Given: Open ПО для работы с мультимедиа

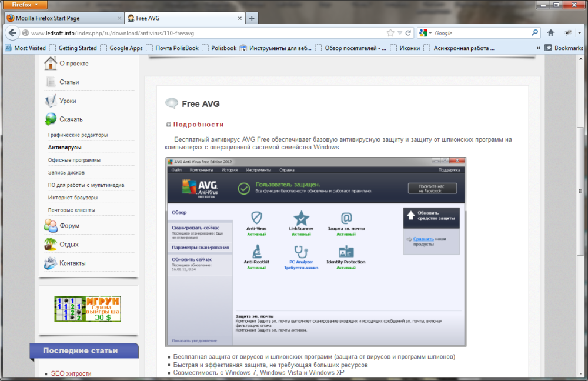Looking at the screenshot, I should (x=86, y=185).
